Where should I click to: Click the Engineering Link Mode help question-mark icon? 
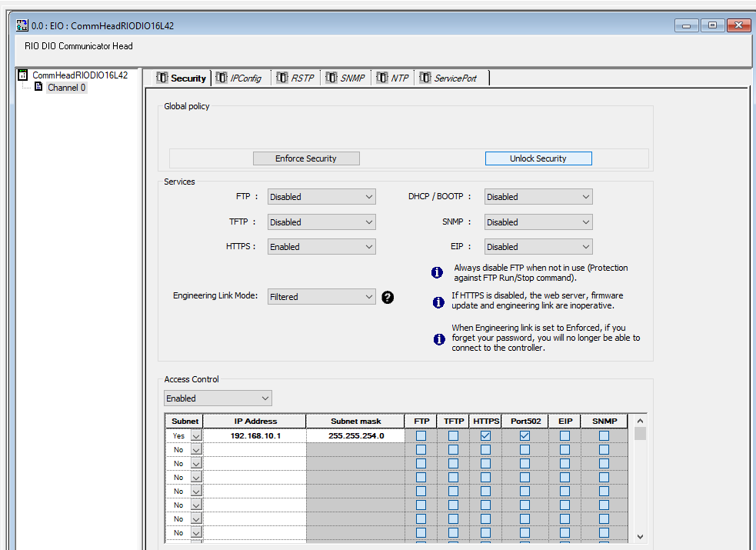(x=388, y=297)
